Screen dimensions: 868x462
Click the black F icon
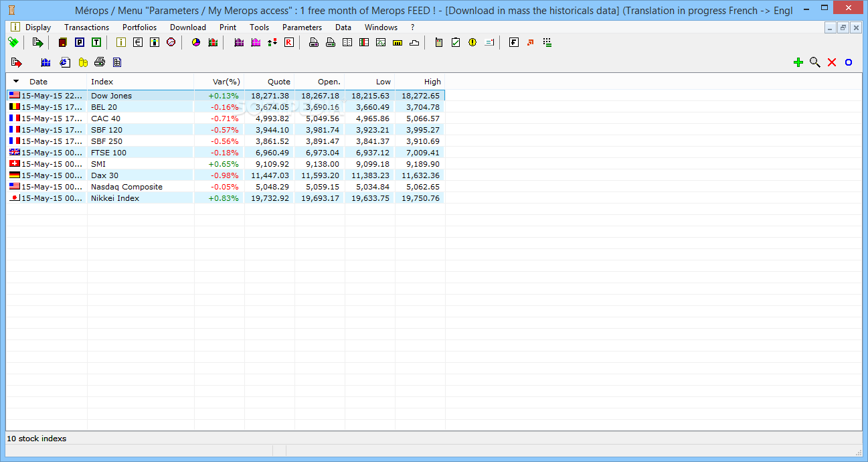click(x=514, y=42)
